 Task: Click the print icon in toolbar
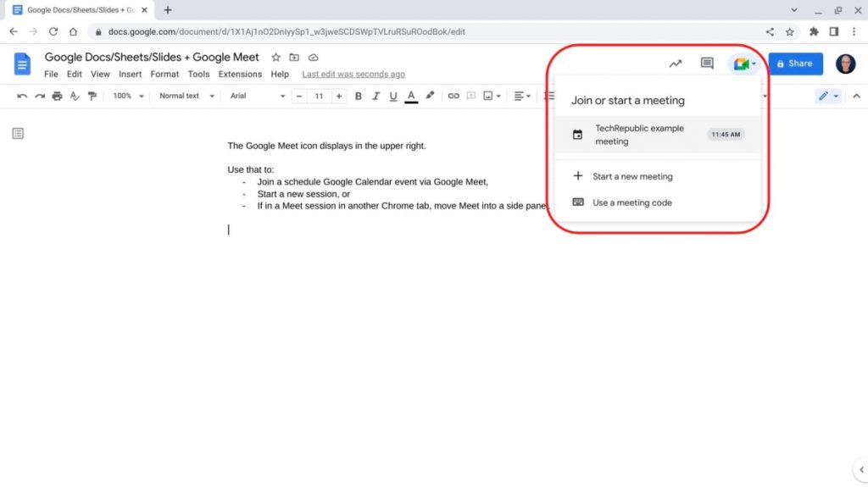(x=57, y=97)
